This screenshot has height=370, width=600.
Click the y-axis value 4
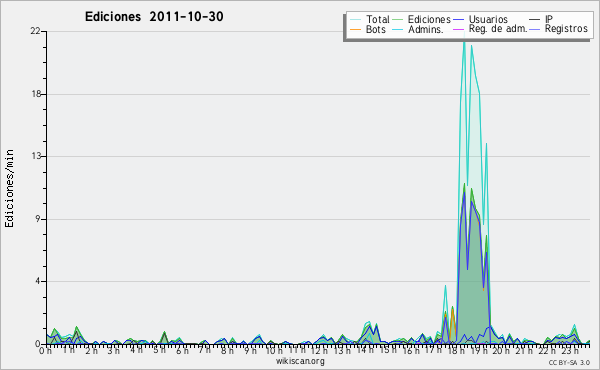coord(38,281)
